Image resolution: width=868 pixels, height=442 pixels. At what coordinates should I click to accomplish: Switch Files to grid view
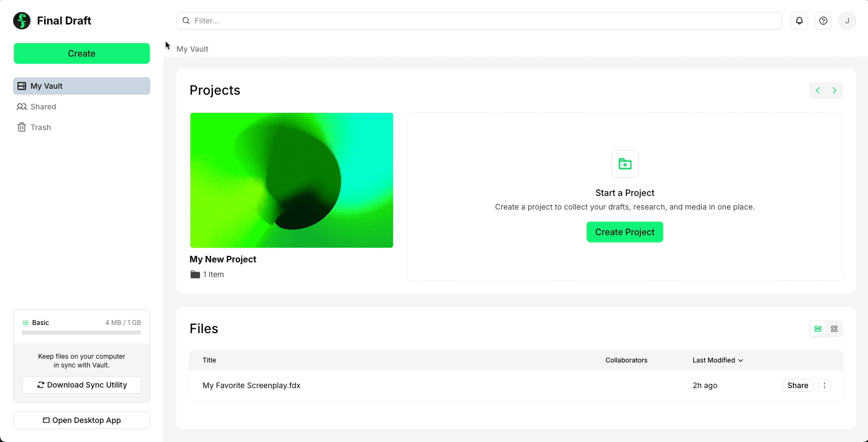point(834,329)
